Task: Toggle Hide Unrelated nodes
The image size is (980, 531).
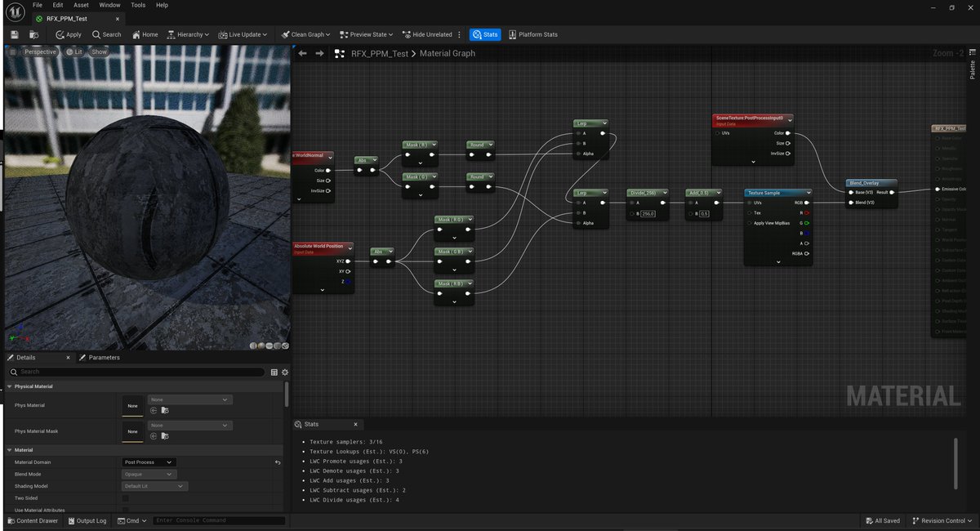Action: click(426, 34)
